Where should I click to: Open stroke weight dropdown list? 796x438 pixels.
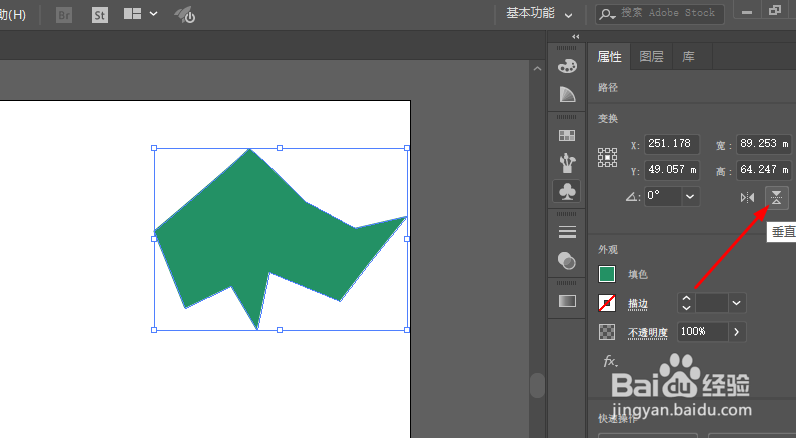(x=737, y=303)
